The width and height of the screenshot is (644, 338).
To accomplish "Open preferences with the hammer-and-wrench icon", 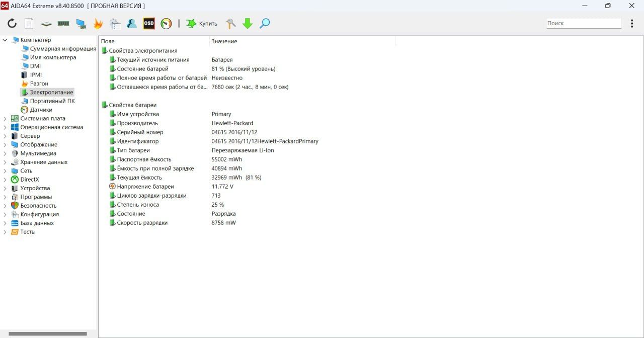I will pos(230,23).
